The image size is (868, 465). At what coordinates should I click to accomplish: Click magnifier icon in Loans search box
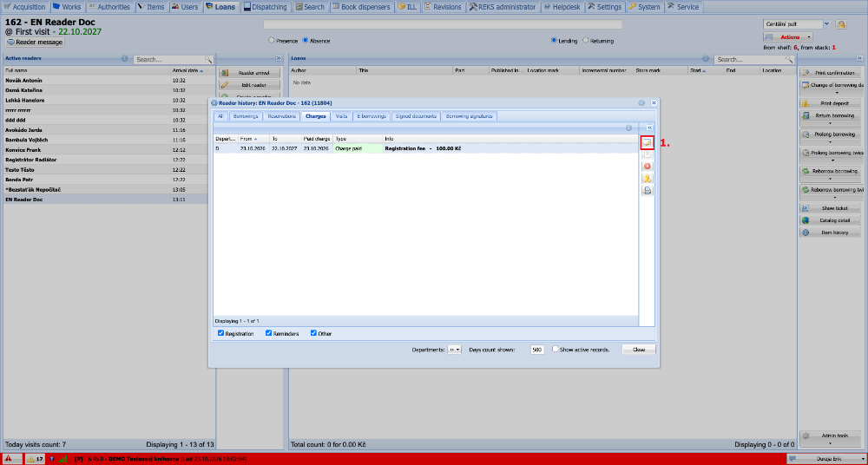pyautogui.click(x=789, y=59)
